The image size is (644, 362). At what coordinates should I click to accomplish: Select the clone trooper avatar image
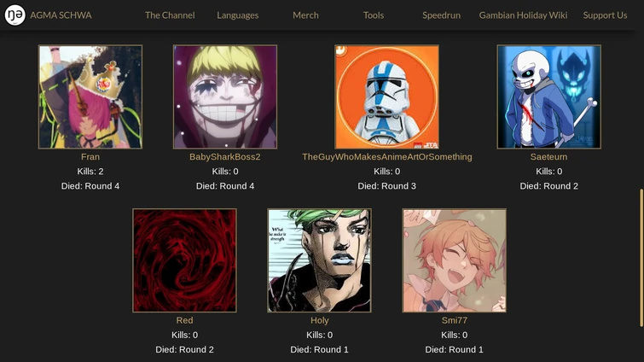click(386, 96)
